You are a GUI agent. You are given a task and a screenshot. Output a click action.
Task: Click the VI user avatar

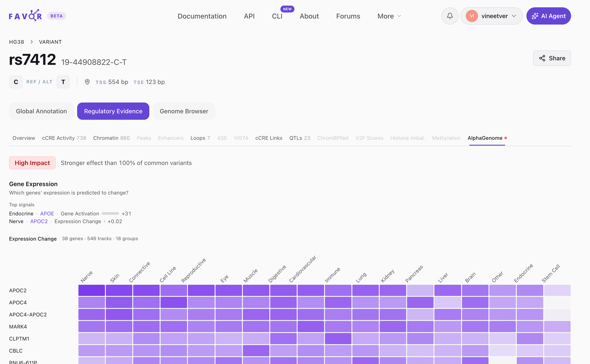point(471,16)
